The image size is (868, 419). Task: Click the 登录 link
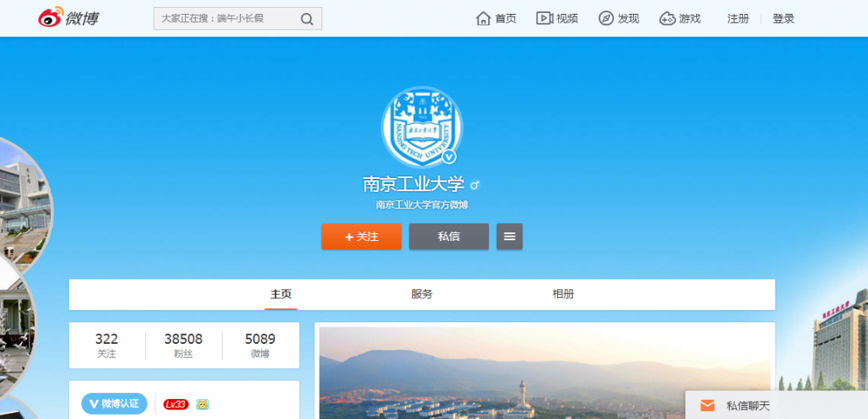pos(783,18)
